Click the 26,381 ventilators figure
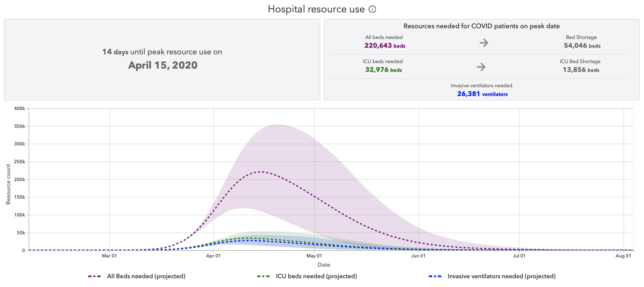Viewport: 644px width, 287px height. click(x=482, y=94)
